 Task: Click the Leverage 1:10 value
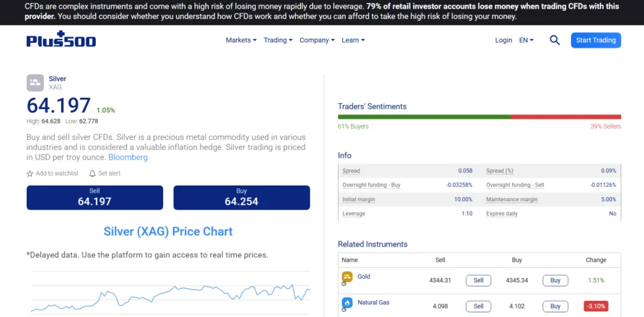click(467, 214)
